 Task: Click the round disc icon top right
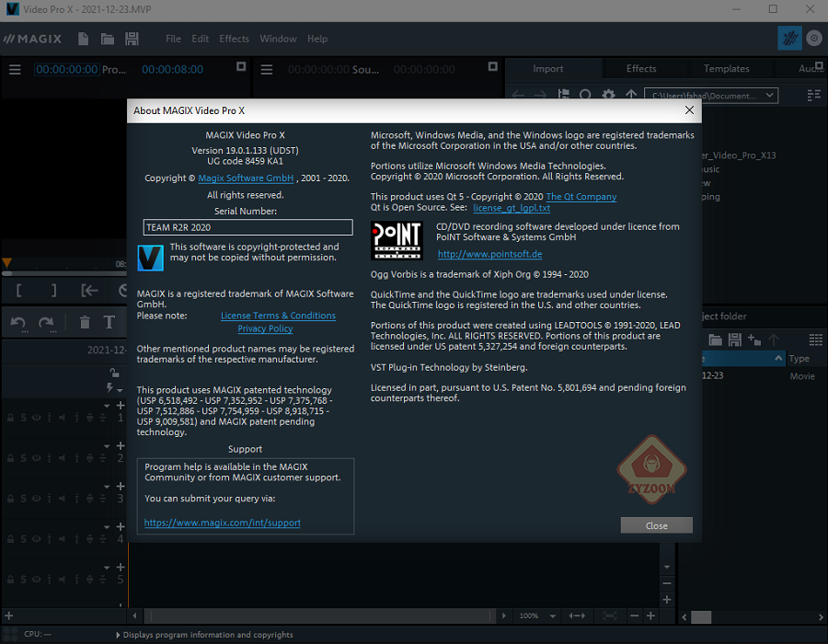(814, 38)
